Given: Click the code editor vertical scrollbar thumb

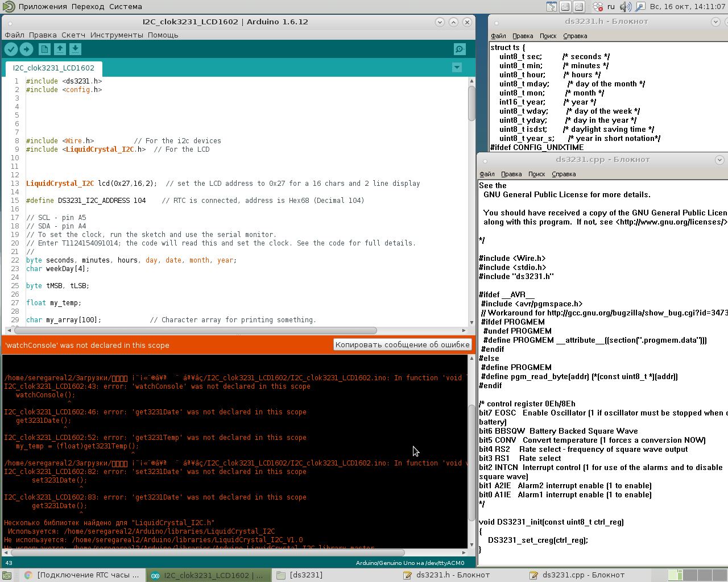Looking at the screenshot, I should (x=471, y=102).
